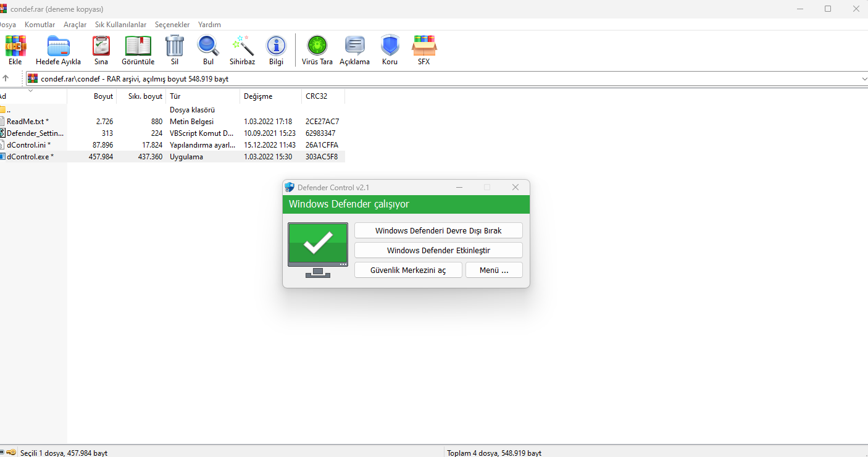
Task: Click the CRC32 value 62983347
Action: tap(321, 133)
